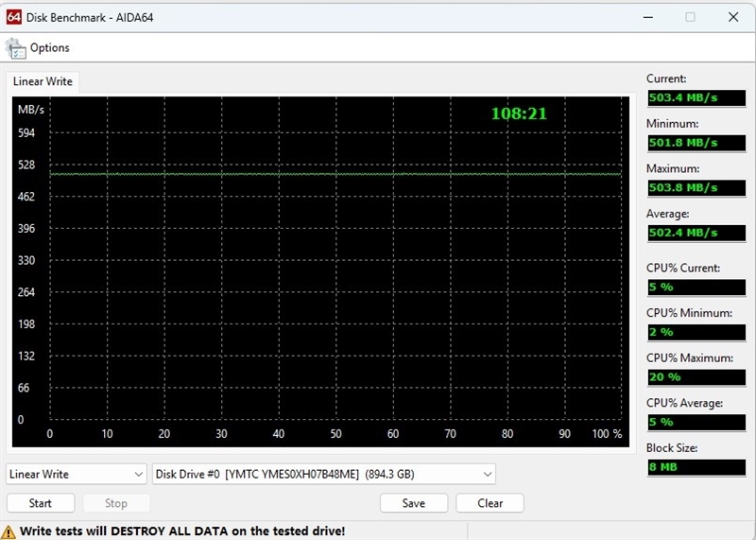The image size is (756, 540).
Task: Expand the Linear Write test type dropdown
Action: pyautogui.click(x=76, y=474)
